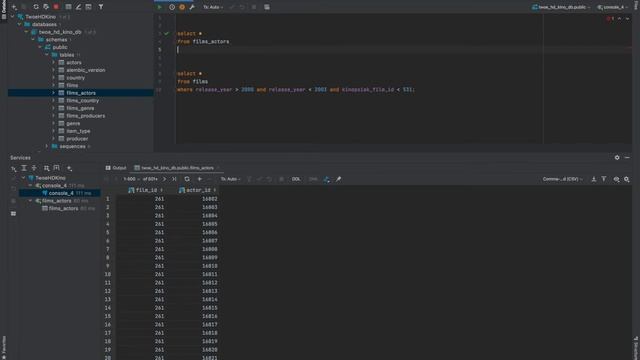Click the search magnifier icon in results toolbar
Image resolution: width=640 pixels, height=360 pixels.
[x=627, y=179]
